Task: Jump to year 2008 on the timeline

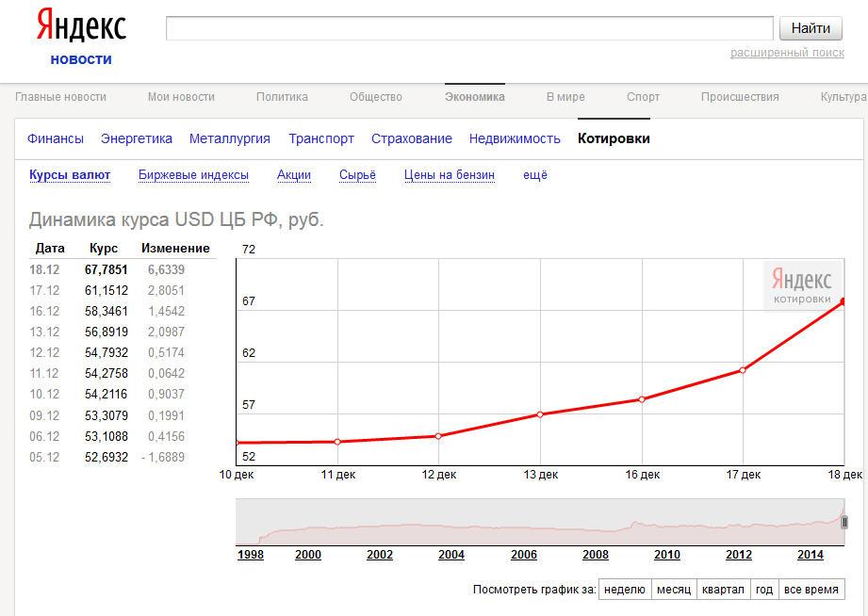Action: pyautogui.click(x=595, y=555)
